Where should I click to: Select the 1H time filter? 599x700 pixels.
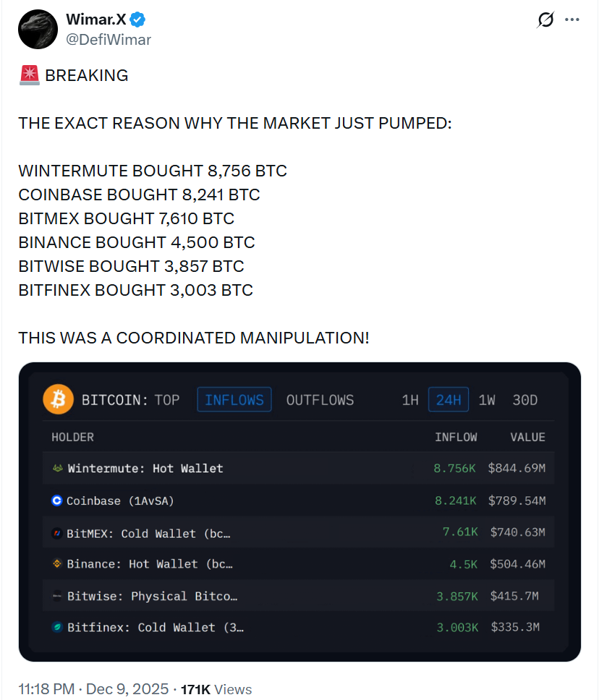409,398
